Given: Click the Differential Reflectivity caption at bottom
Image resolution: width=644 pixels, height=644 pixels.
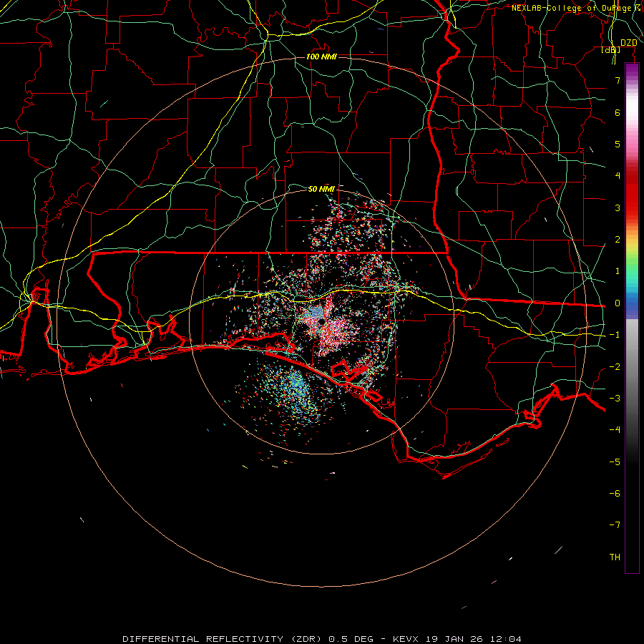Looking at the screenshot, I should tap(322, 639).
